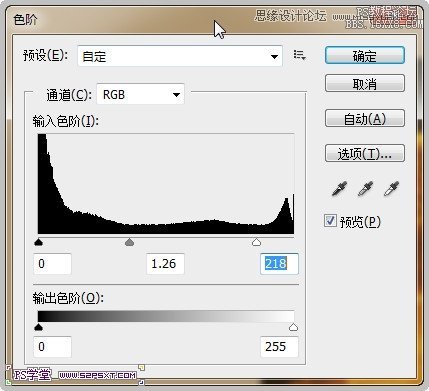Click the 输入色阶(I): label

coord(66,121)
